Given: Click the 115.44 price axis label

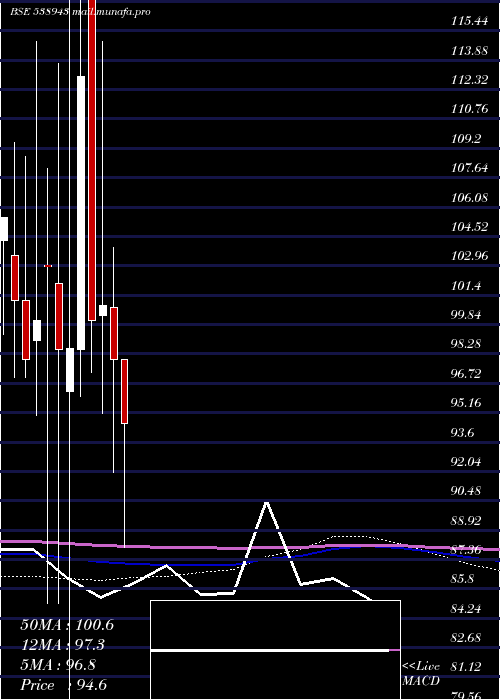Looking at the screenshot, I should click(469, 21).
